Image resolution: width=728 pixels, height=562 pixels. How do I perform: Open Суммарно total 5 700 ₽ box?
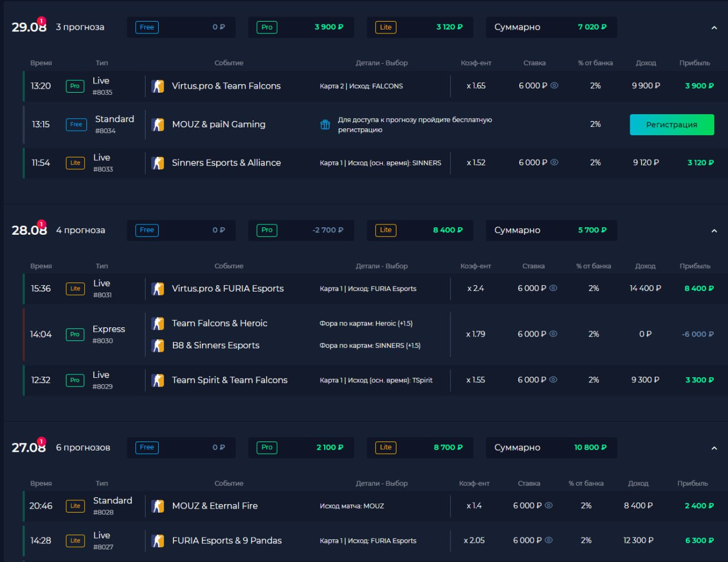click(551, 230)
